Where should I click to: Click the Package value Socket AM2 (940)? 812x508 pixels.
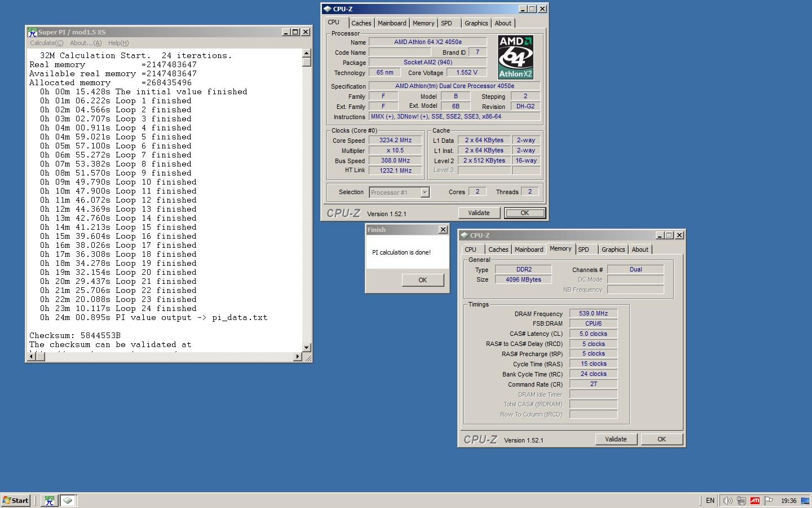[427, 62]
